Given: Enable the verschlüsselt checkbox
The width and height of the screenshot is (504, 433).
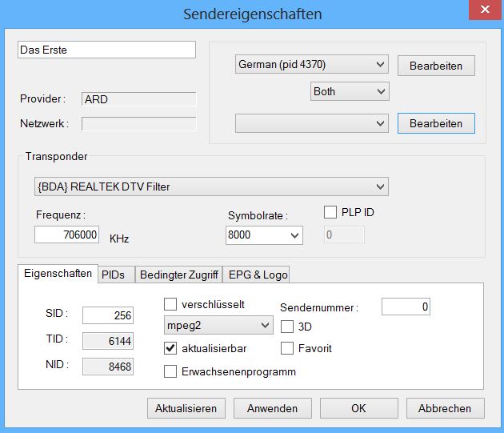Looking at the screenshot, I should (x=170, y=304).
